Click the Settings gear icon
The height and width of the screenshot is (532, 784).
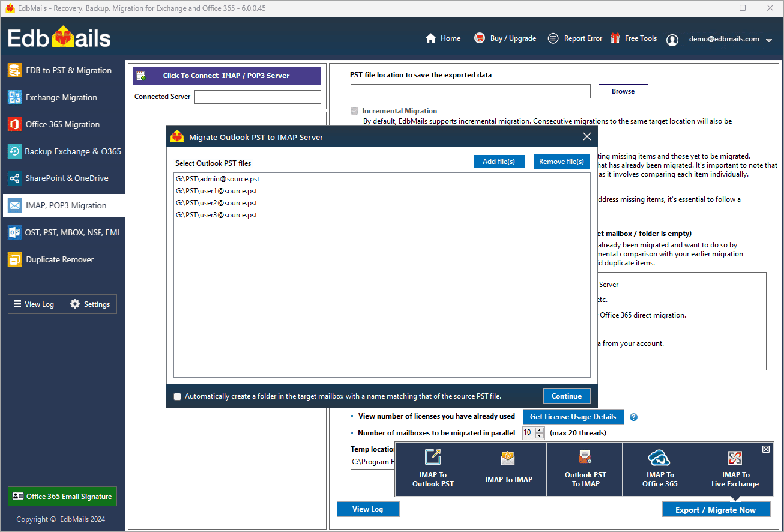(75, 304)
